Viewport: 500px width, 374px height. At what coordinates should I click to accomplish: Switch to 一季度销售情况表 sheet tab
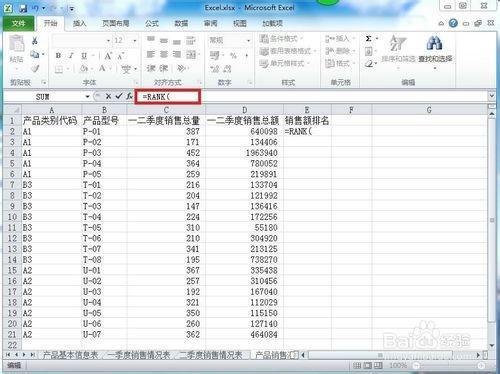(x=139, y=355)
